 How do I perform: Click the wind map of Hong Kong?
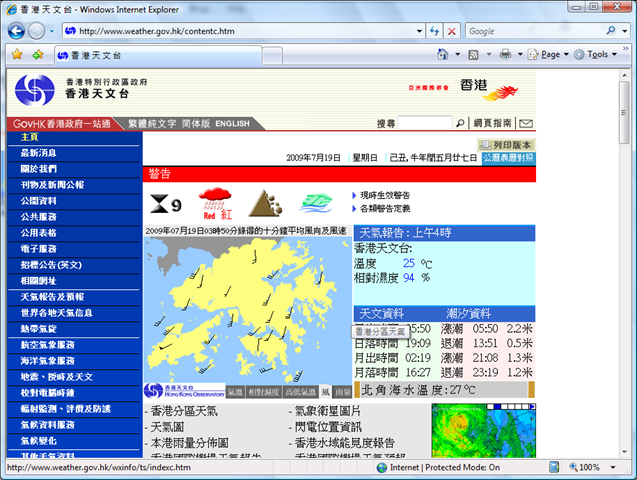coord(247,310)
